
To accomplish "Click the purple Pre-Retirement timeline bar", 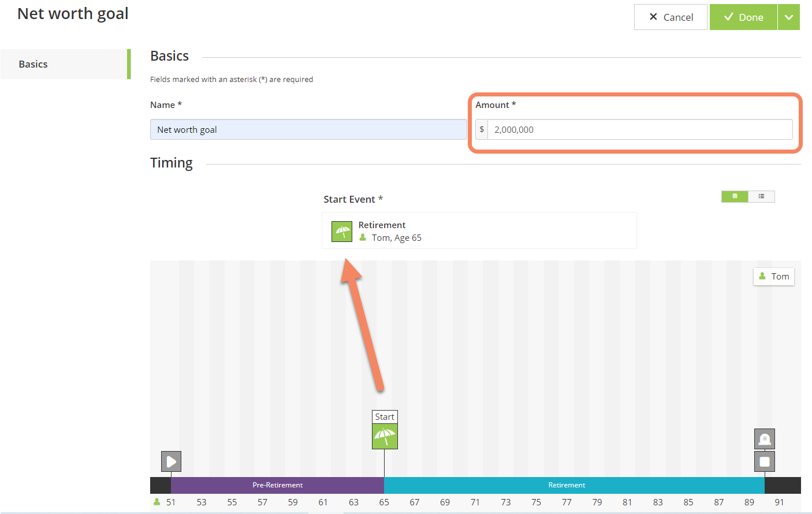I will pos(277,485).
